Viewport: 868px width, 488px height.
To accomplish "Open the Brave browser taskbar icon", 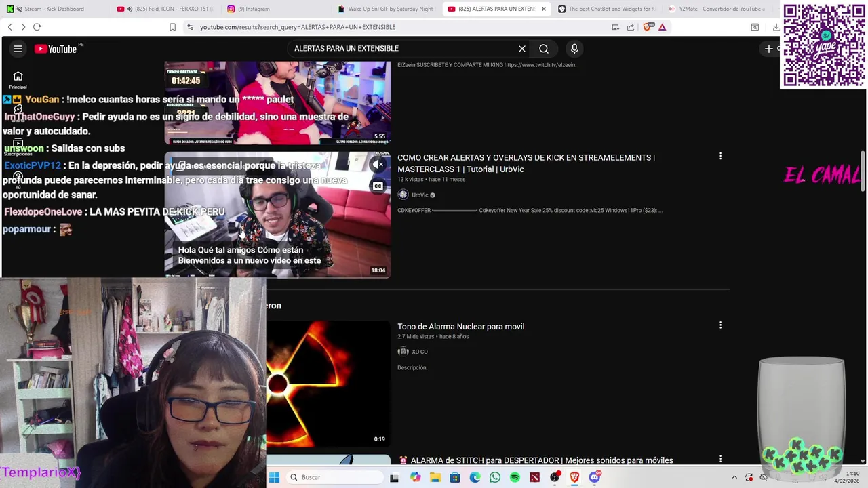I will coord(574,477).
